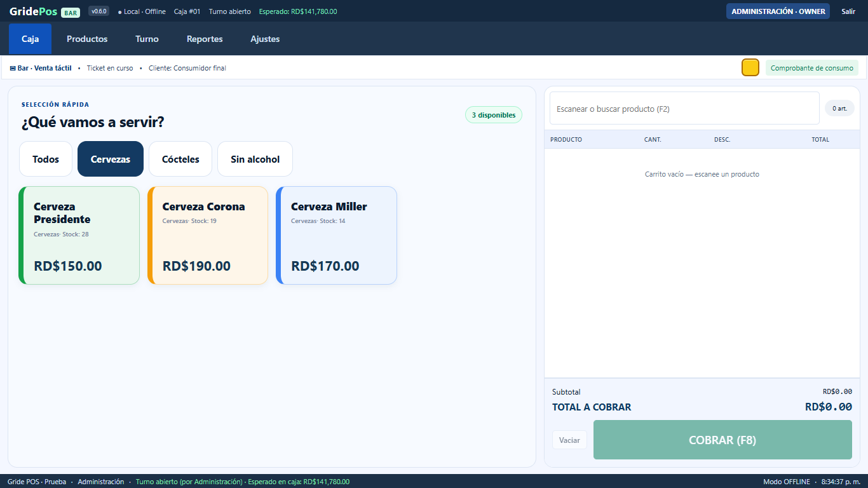Filter products by Sin alcohol

255,159
